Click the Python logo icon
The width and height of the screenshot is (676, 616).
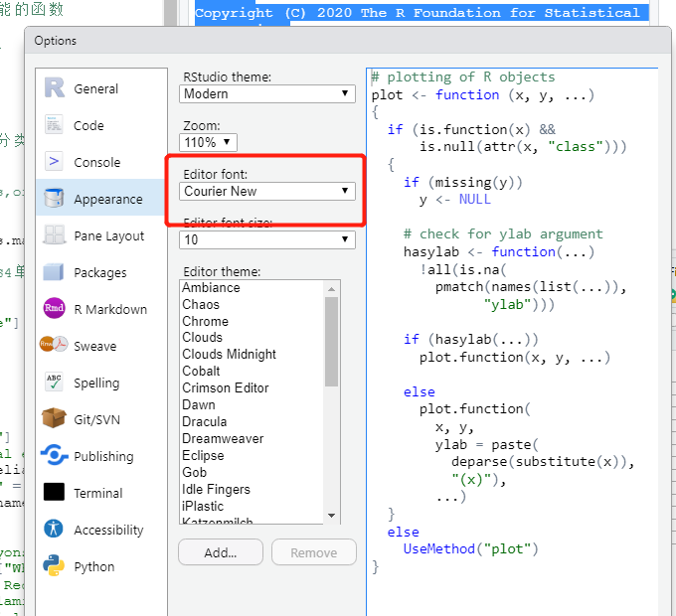[x=55, y=566]
